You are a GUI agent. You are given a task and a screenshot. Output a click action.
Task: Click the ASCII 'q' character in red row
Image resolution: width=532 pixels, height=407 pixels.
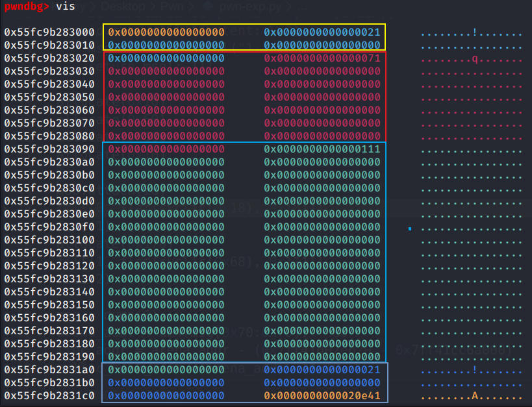tap(475, 58)
